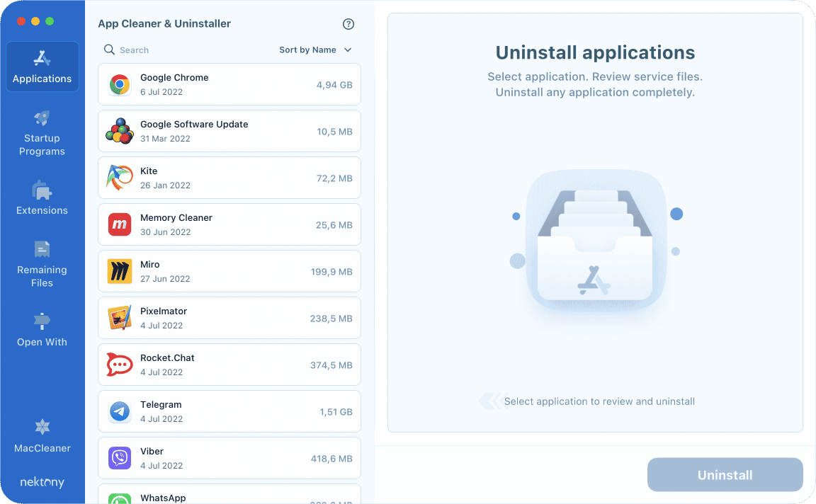
Task: Select Rocket.Chat name label
Action: click(167, 358)
